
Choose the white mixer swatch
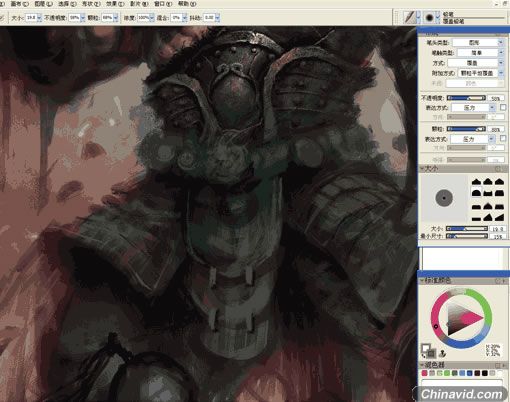point(500,373)
